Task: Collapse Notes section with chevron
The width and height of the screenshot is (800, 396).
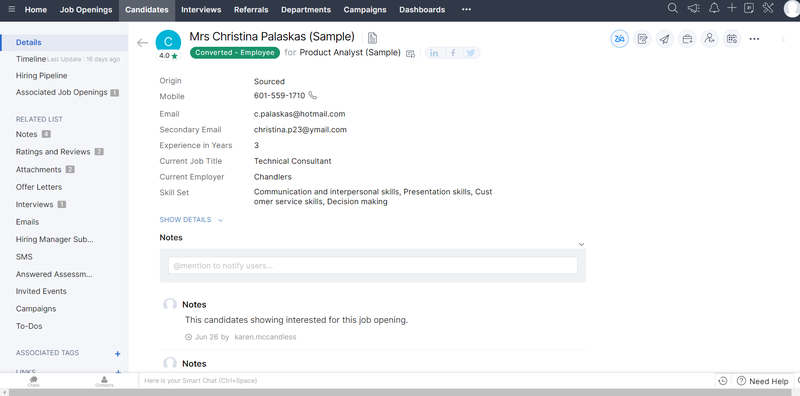Action: 581,244
